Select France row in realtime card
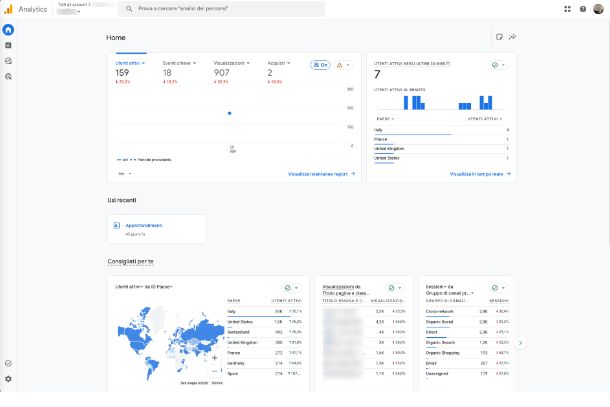 click(441, 139)
